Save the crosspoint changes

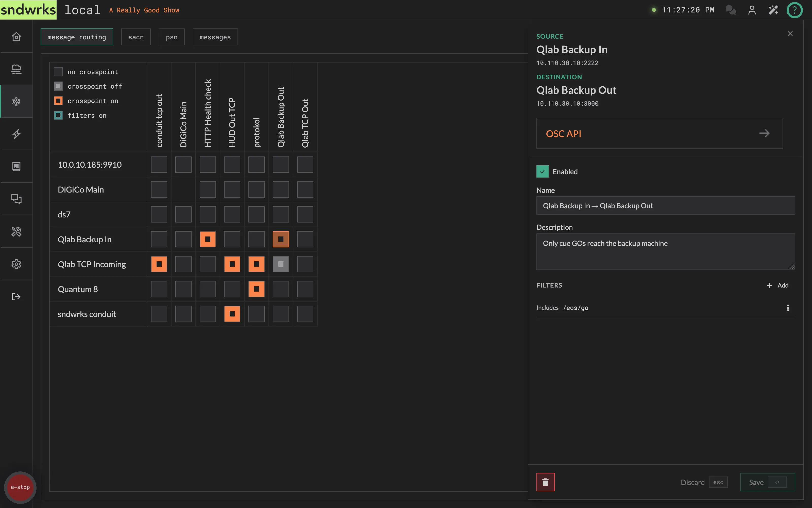pos(768,482)
